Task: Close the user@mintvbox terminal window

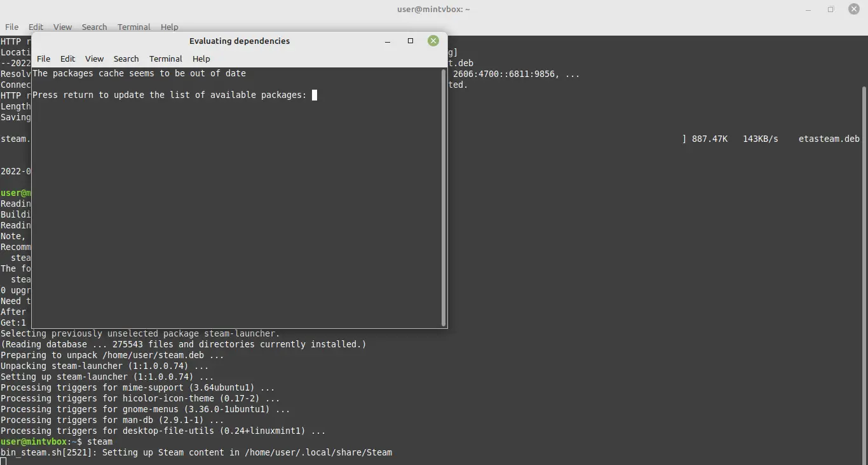Action: (x=854, y=9)
